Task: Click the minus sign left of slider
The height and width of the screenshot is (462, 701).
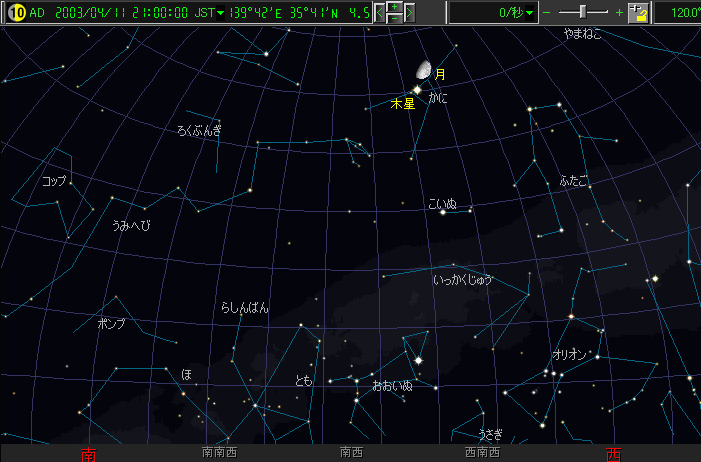Action: (x=546, y=13)
